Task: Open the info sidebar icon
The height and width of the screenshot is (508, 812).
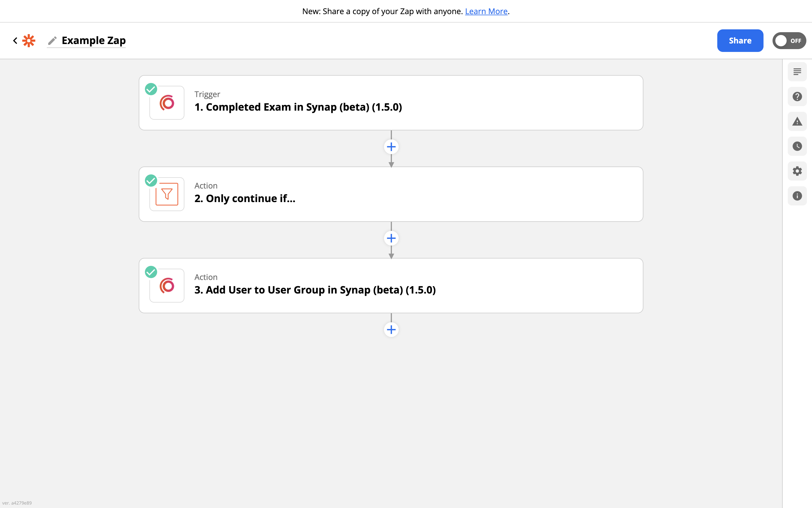Action: [797, 196]
